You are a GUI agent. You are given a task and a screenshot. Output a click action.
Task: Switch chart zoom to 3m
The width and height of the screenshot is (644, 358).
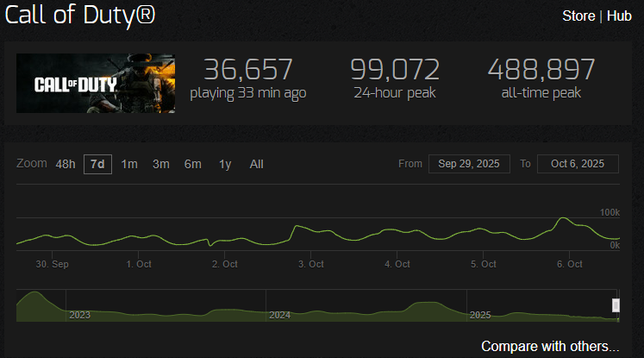click(161, 165)
